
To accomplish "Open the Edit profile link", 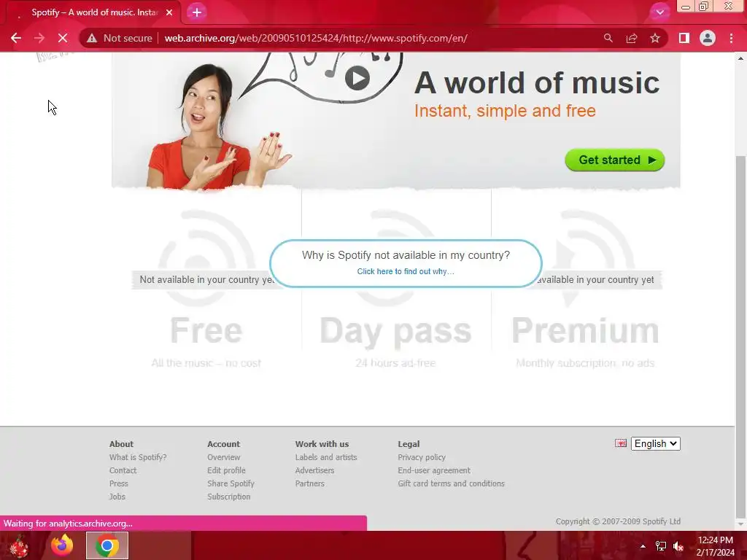I will tap(226, 470).
